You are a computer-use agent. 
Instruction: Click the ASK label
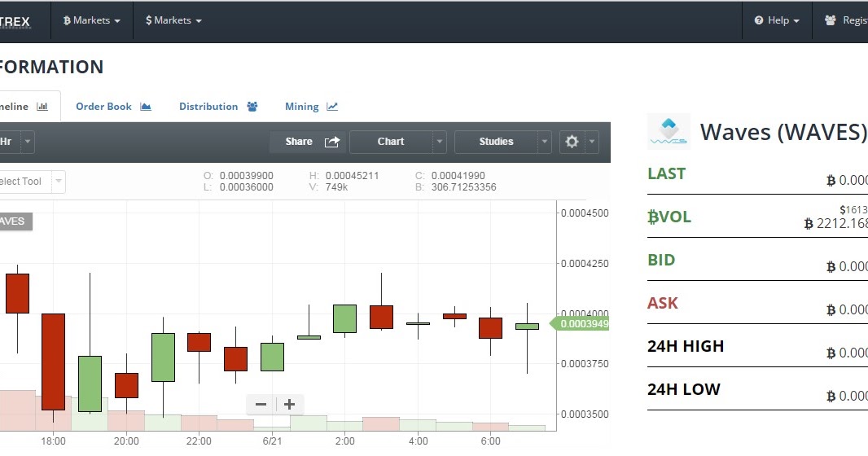[x=663, y=303]
